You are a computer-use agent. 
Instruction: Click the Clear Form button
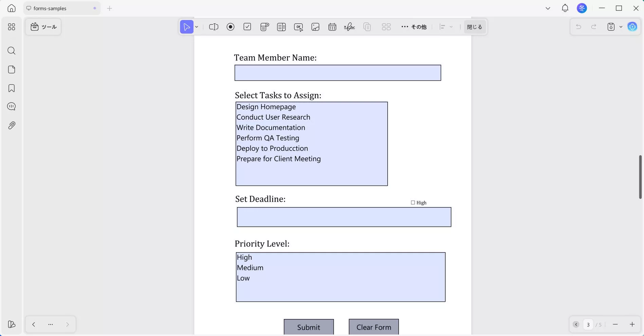coord(374,327)
